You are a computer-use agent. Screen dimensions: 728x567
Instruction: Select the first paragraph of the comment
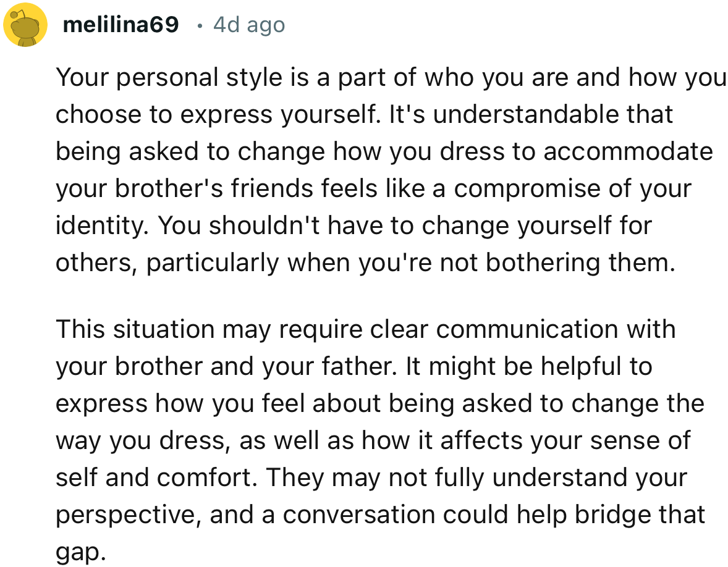[383, 169]
